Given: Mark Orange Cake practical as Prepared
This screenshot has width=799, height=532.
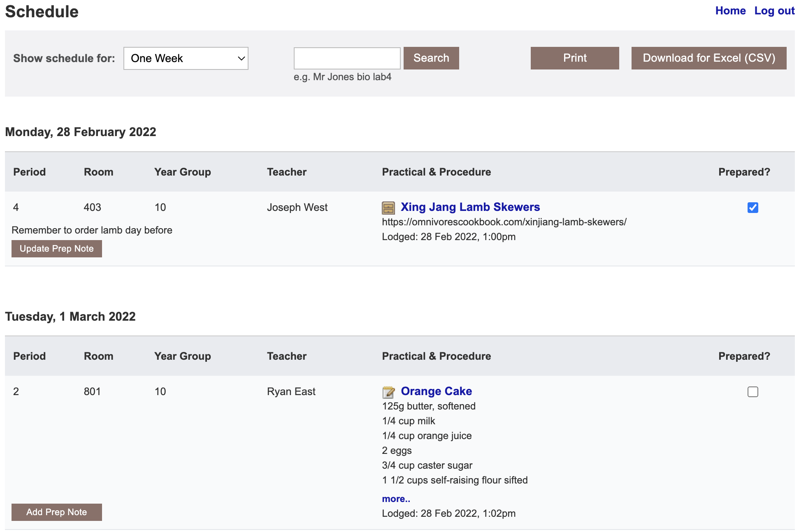Looking at the screenshot, I should click(753, 392).
